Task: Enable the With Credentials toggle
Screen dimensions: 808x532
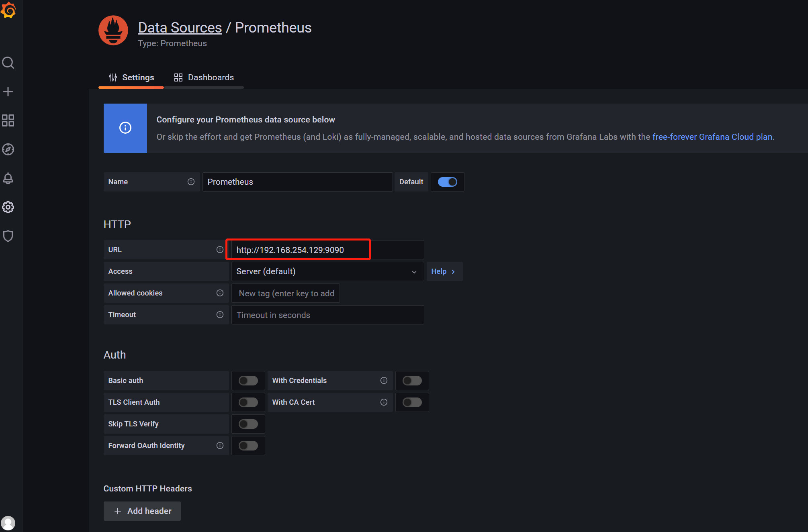Action: point(412,380)
